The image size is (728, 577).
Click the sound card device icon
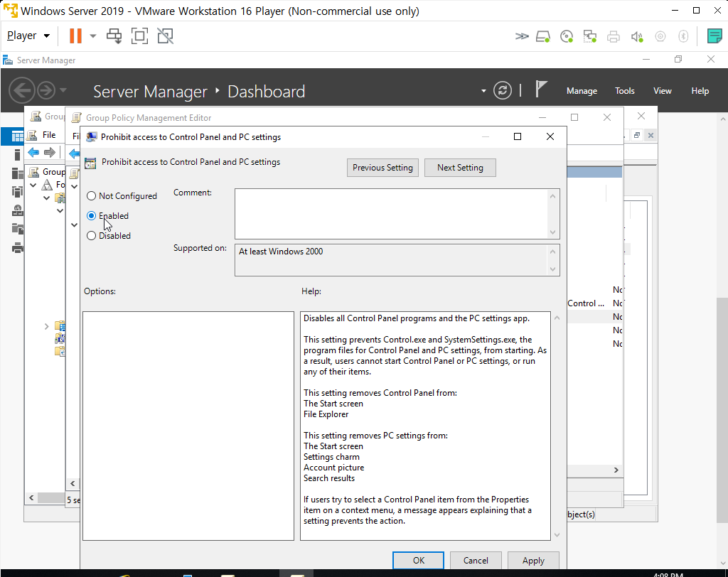pyautogui.click(x=637, y=36)
